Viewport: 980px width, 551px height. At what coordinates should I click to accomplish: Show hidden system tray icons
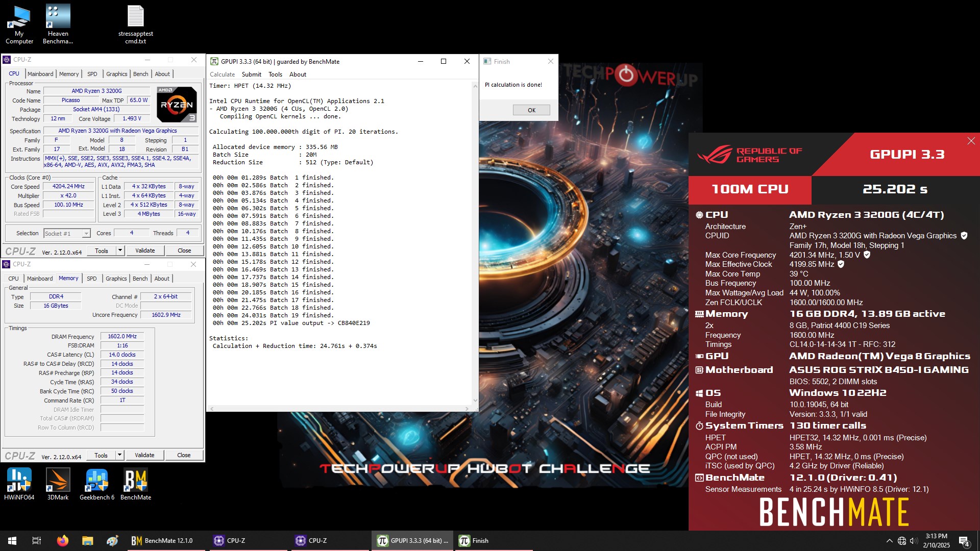pos(890,541)
